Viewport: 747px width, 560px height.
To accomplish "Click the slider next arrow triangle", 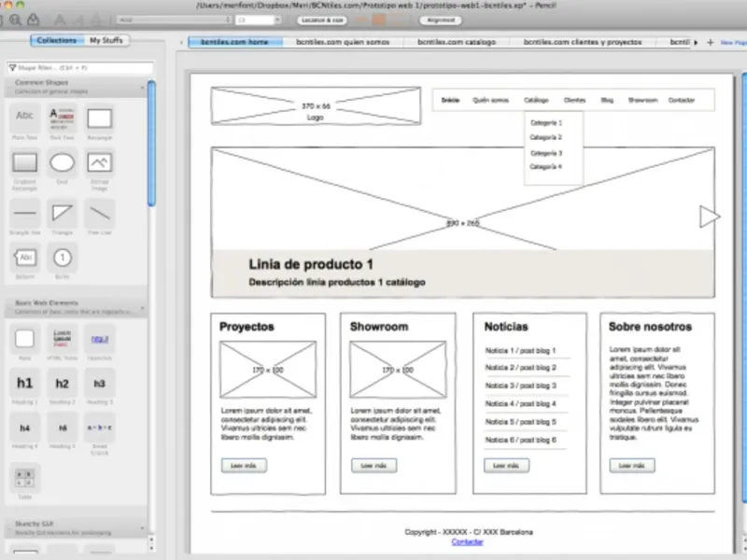I will (710, 217).
